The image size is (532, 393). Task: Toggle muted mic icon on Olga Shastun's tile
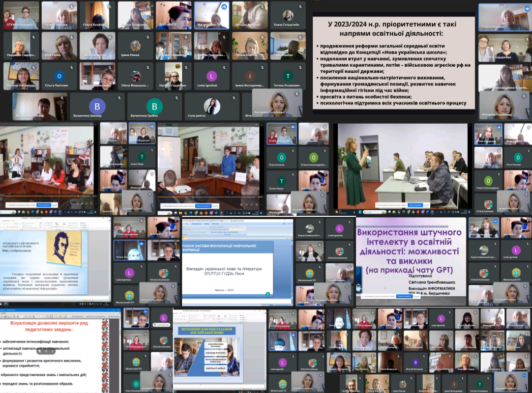[299, 37]
